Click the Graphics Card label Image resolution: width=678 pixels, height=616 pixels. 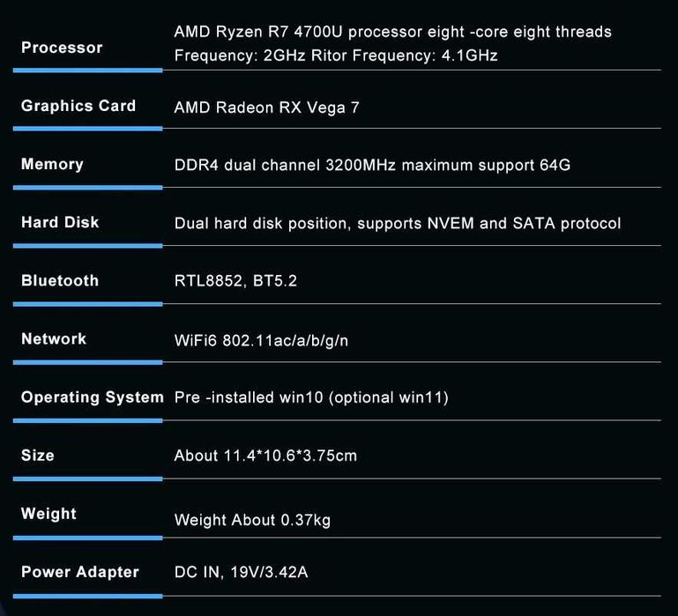[x=78, y=106]
